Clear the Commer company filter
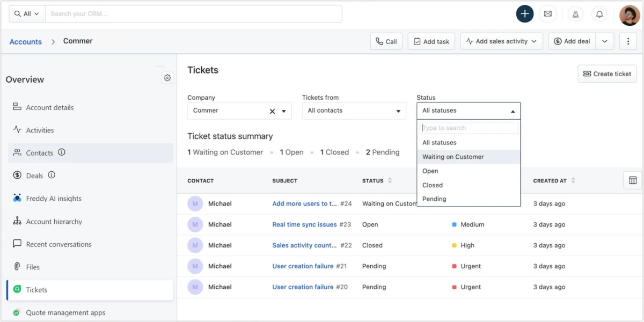Screen dimensions: 644x322 (x=272, y=111)
